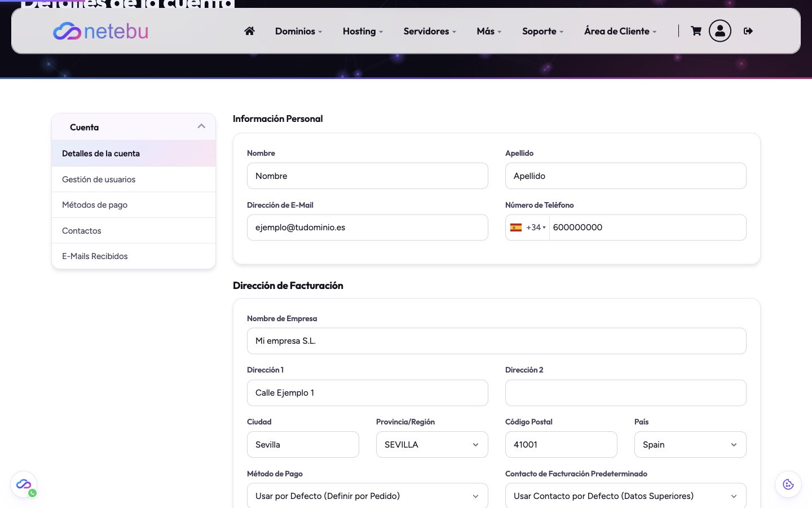Open E-Mails Recibidos

click(x=134, y=256)
